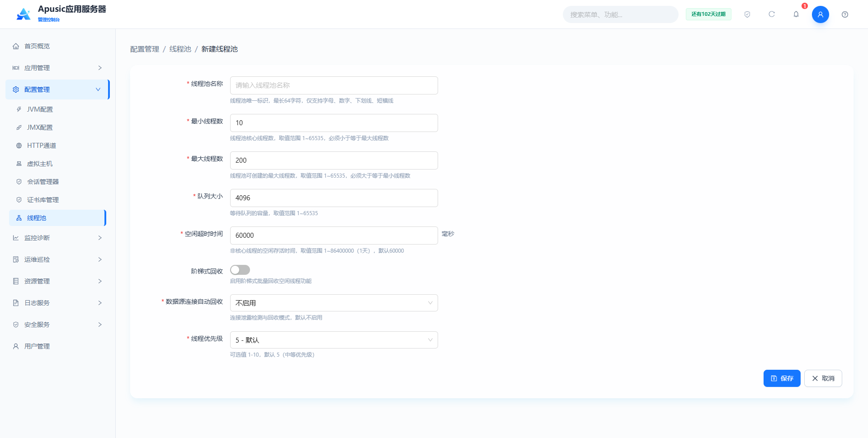Click the help question mark icon
The height and width of the screenshot is (438, 868).
pyautogui.click(x=845, y=14)
